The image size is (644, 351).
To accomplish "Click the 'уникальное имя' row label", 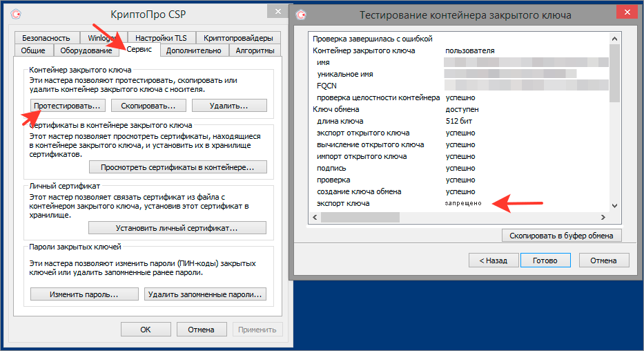I will click(x=345, y=75).
